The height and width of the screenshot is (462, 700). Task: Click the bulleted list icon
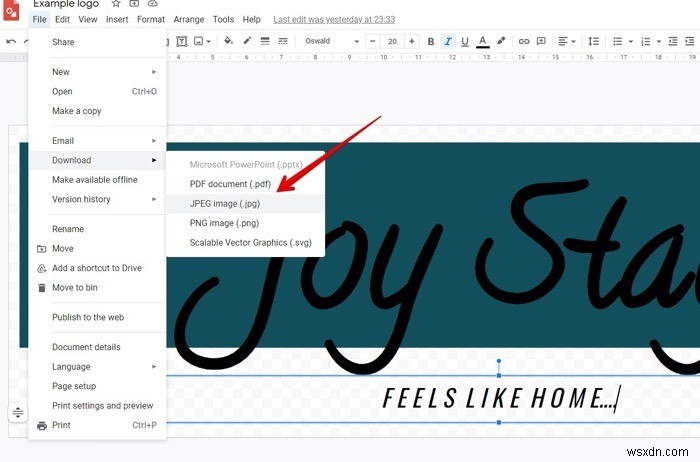pos(617,42)
